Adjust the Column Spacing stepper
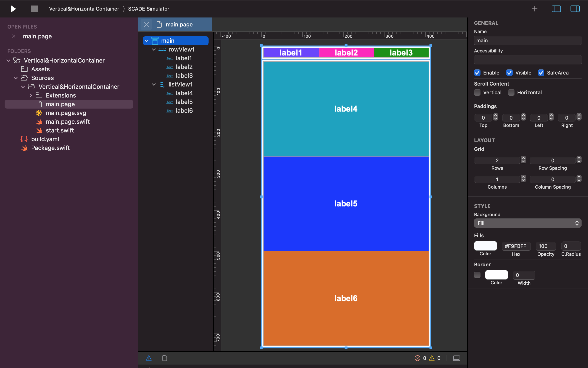This screenshot has height=368, width=588. pyautogui.click(x=579, y=179)
